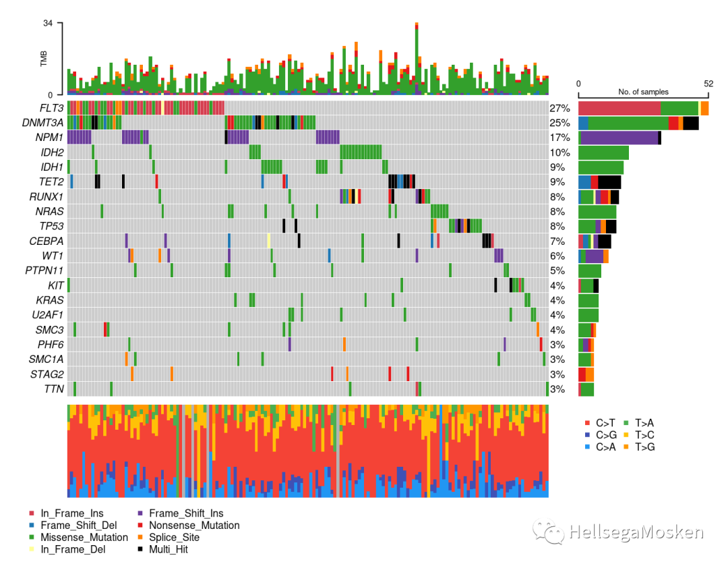Click the tallest TMB bar at 34
This screenshot has width=728, height=566.
(x=417, y=59)
